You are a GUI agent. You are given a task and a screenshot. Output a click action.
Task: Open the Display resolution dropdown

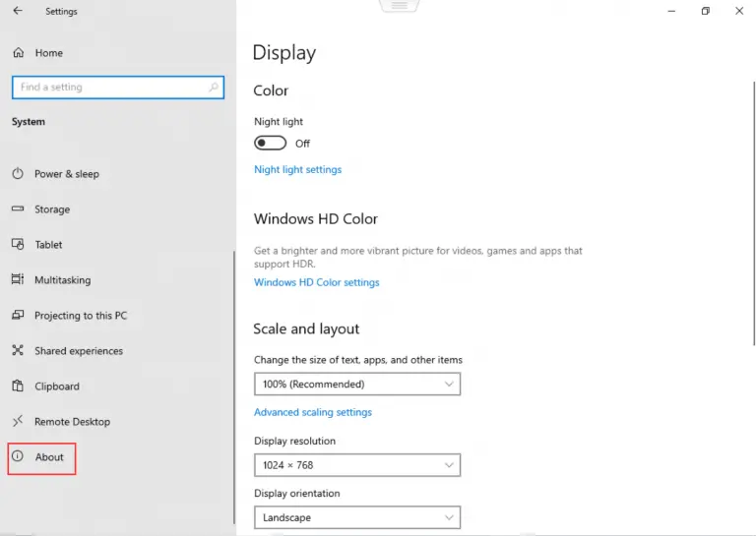357,465
